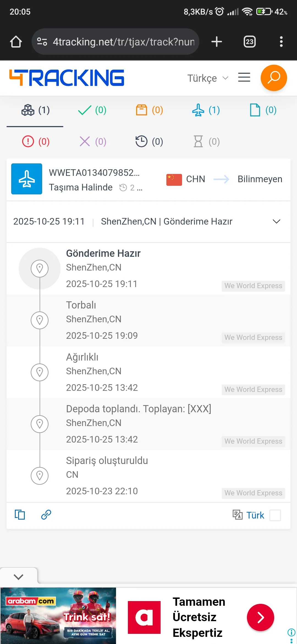This screenshot has height=644, width=297.
Task: Open the hamburger menu
Action: pos(244,78)
